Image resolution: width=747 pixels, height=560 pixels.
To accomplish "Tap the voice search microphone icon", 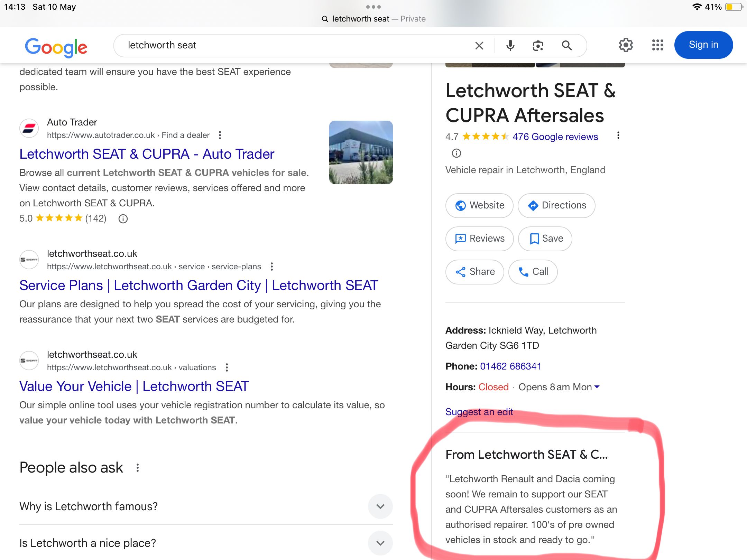I will [510, 45].
